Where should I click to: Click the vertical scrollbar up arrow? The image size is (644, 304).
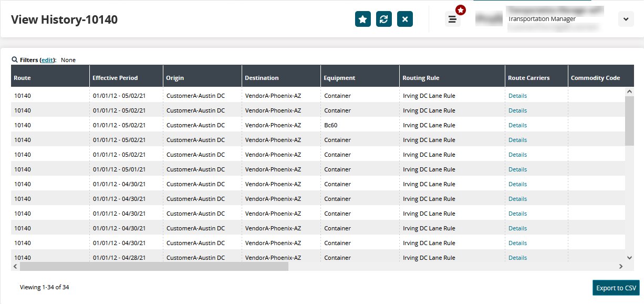[629, 92]
